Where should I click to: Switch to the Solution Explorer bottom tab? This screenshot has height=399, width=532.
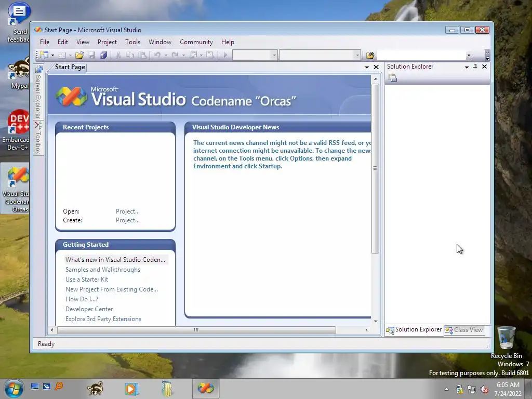414,330
